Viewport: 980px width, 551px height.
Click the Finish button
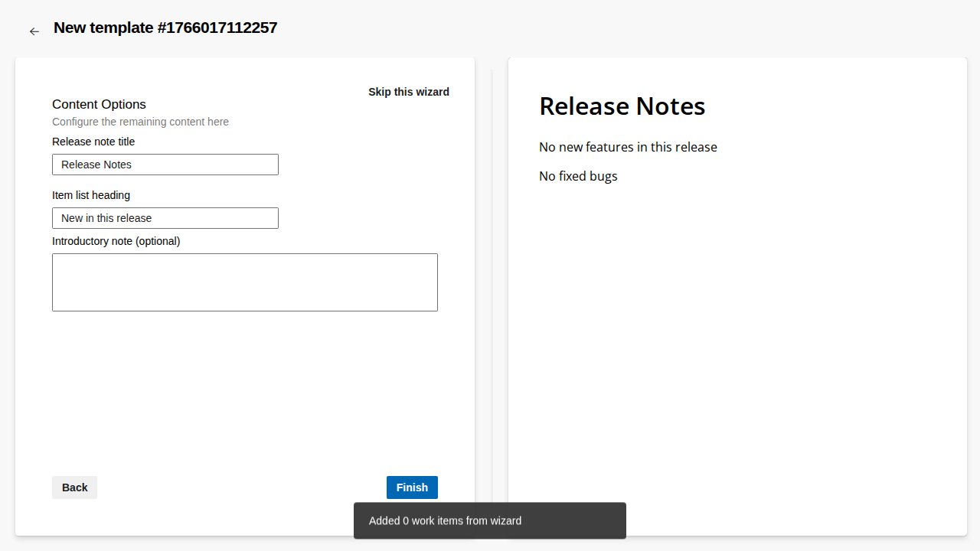pos(412,487)
